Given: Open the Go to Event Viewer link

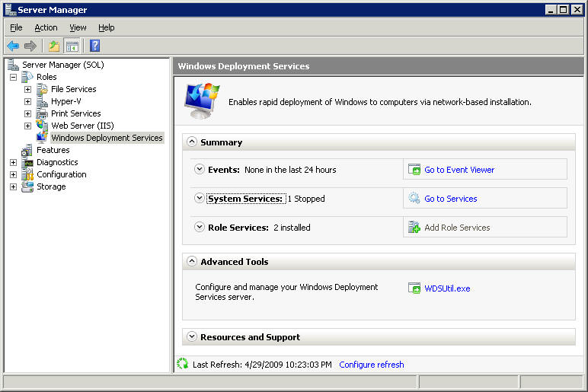Looking at the screenshot, I should [x=459, y=170].
